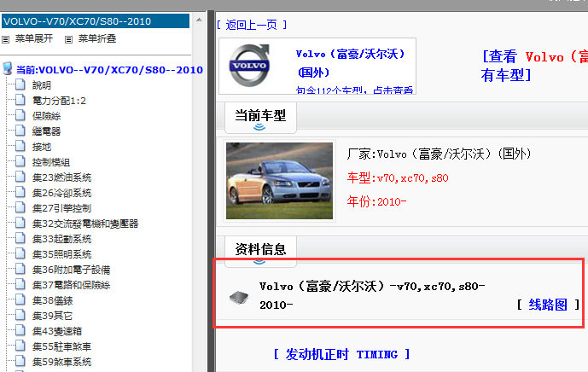
Task: Select the 资料信息 tab
Action: pos(260,251)
